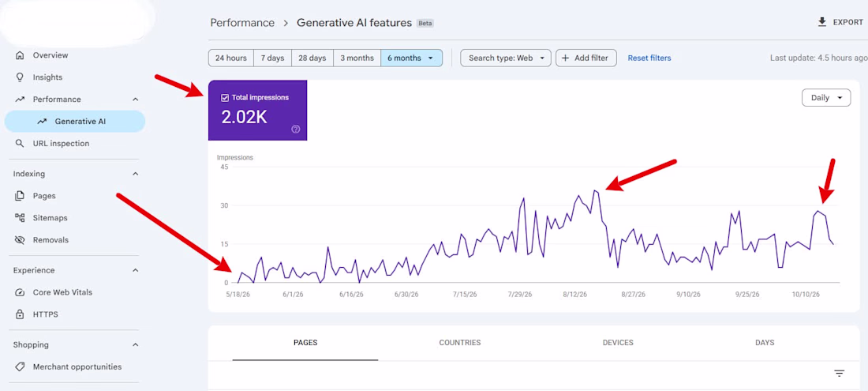This screenshot has width=868, height=391.
Task: Collapse the Experience section chevron
Action: (x=136, y=270)
